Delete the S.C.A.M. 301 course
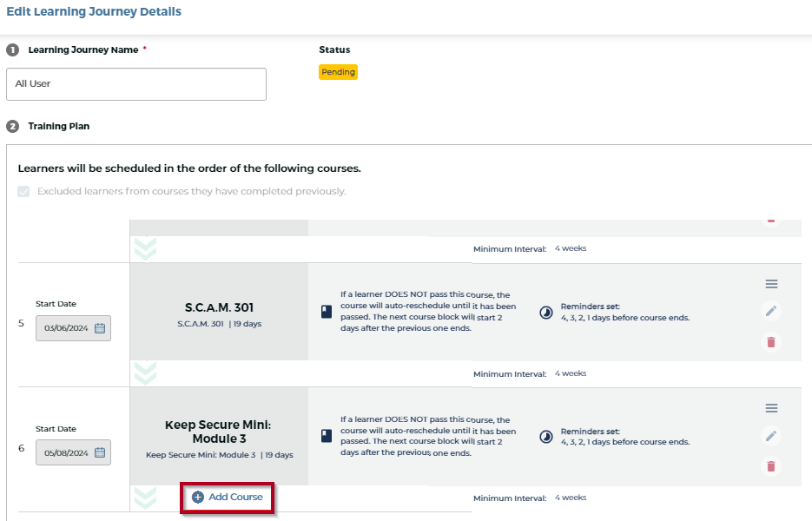This screenshot has height=521, width=812. pos(771,342)
